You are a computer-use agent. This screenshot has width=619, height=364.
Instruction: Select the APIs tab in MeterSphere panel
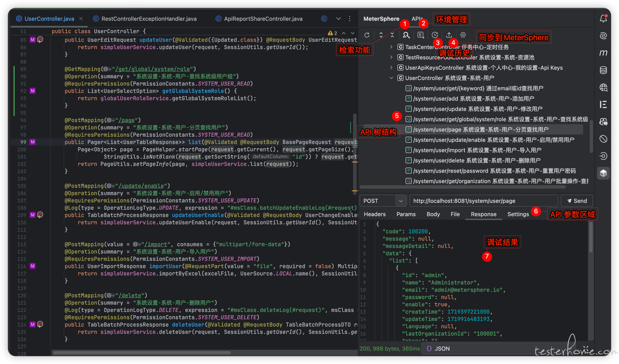point(417,18)
